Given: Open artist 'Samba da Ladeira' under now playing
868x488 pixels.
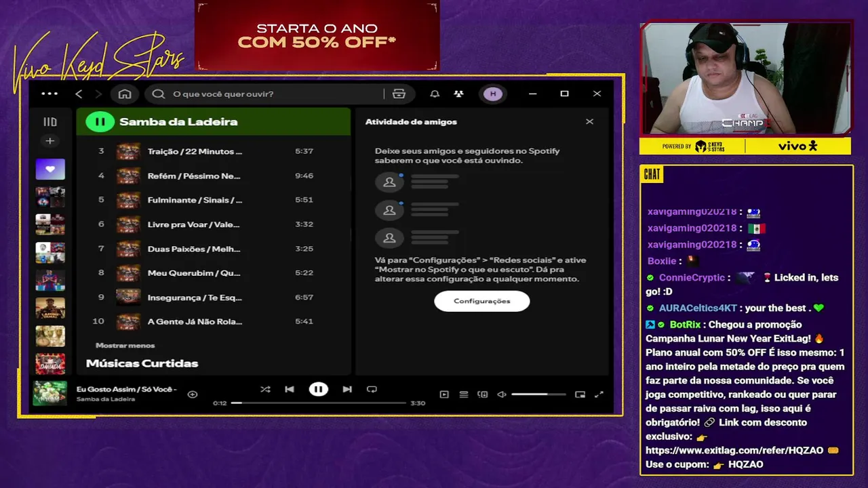Looking at the screenshot, I should [105, 399].
